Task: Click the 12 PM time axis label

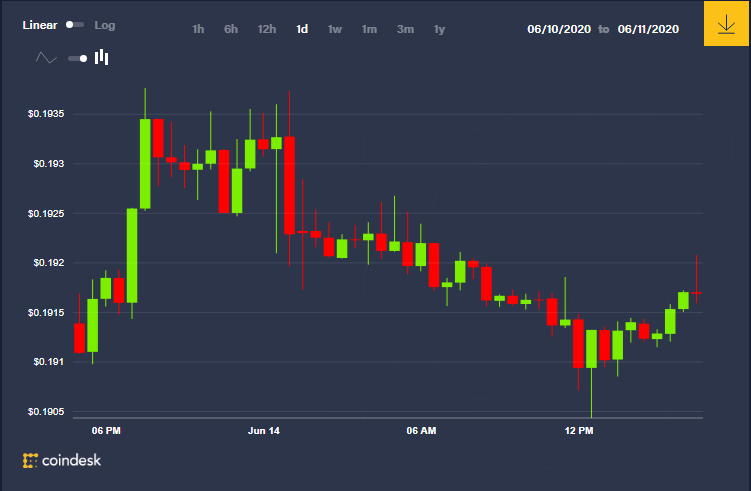Action: [579, 431]
